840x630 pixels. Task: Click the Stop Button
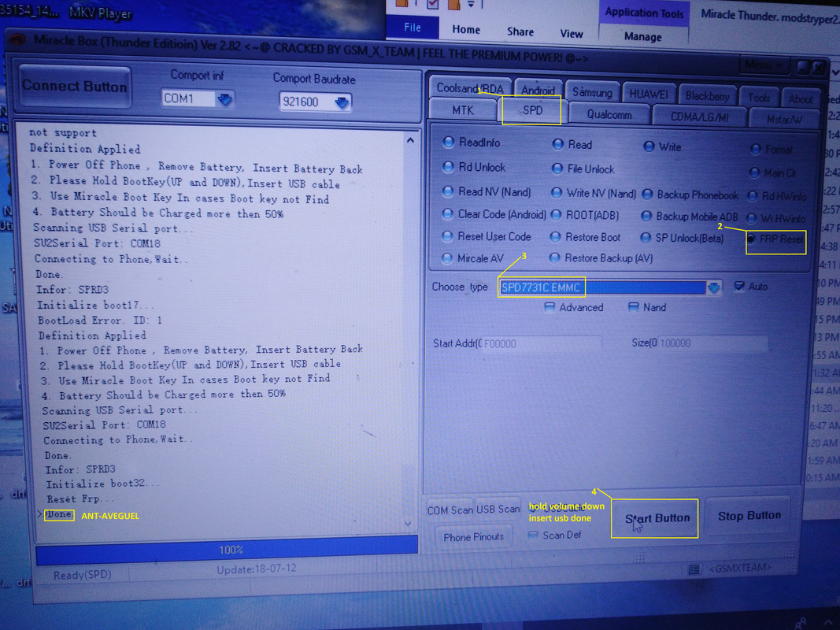(x=749, y=516)
